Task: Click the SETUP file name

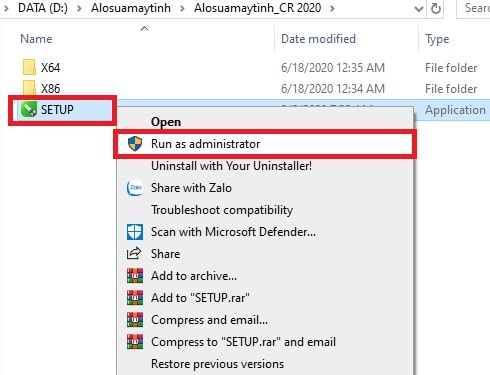Action: pyautogui.click(x=57, y=110)
